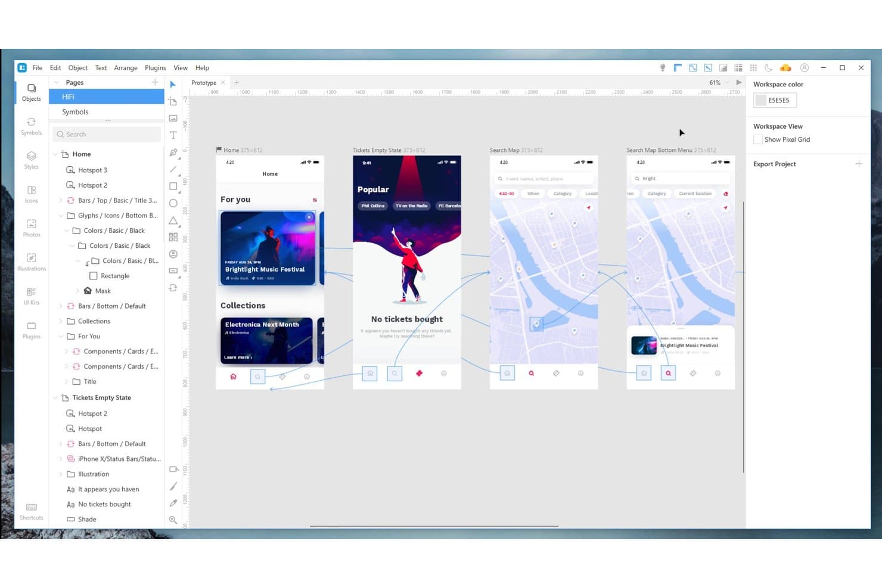882x588 pixels.
Task: Focus the layers Search field
Action: [107, 135]
